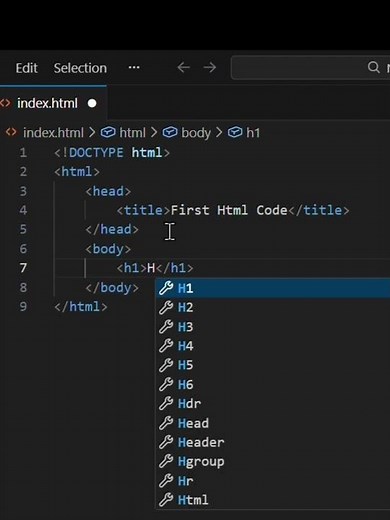Select index.html in the breadcrumb
This screenshot has height=520, width=390.
pos(53,133)
